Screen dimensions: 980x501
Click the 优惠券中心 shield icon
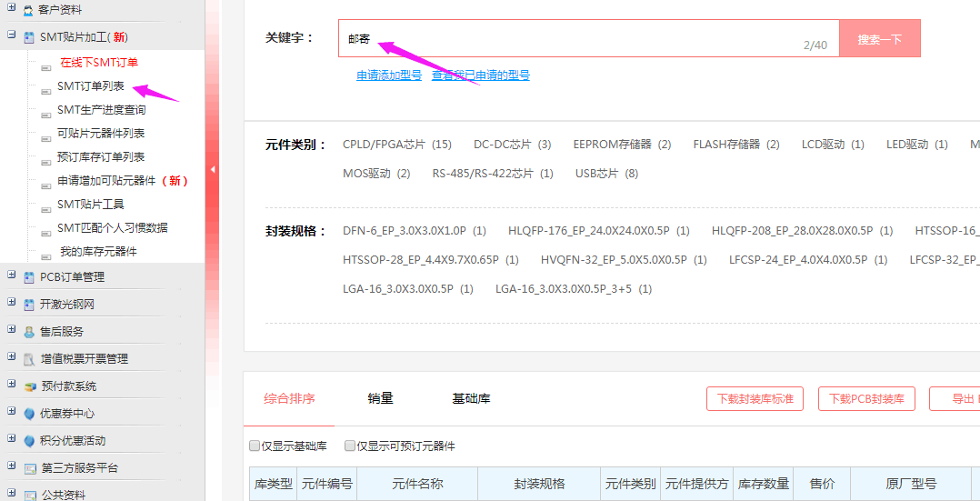pyautogui.click(x=29, y=414)
